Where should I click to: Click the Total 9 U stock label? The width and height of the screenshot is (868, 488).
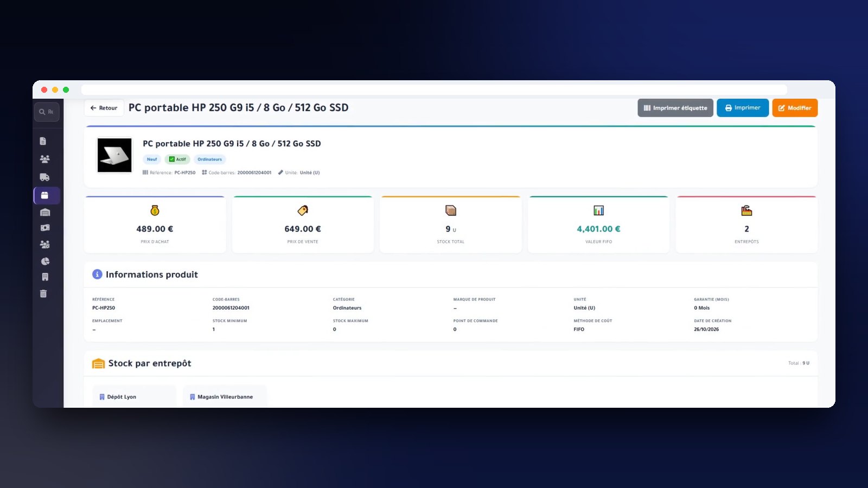(x=799, y=363)
